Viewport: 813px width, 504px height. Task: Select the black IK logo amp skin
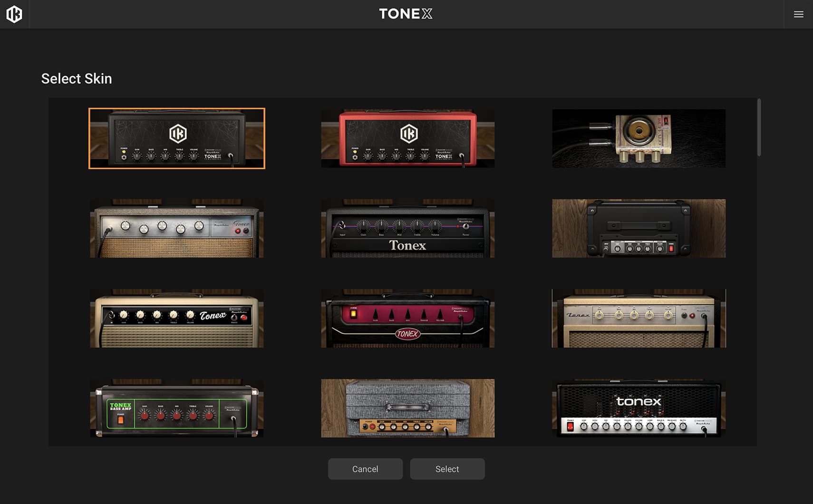pos(177,138)
